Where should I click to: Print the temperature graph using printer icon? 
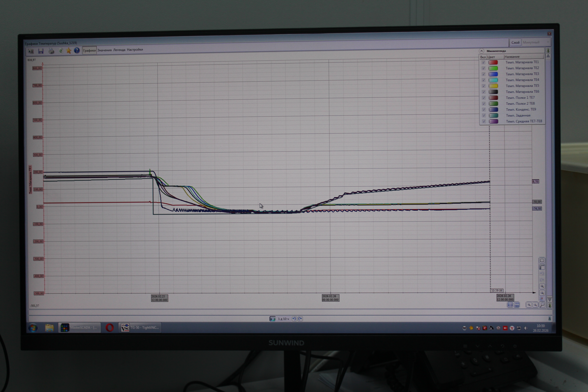click(51, 51)
